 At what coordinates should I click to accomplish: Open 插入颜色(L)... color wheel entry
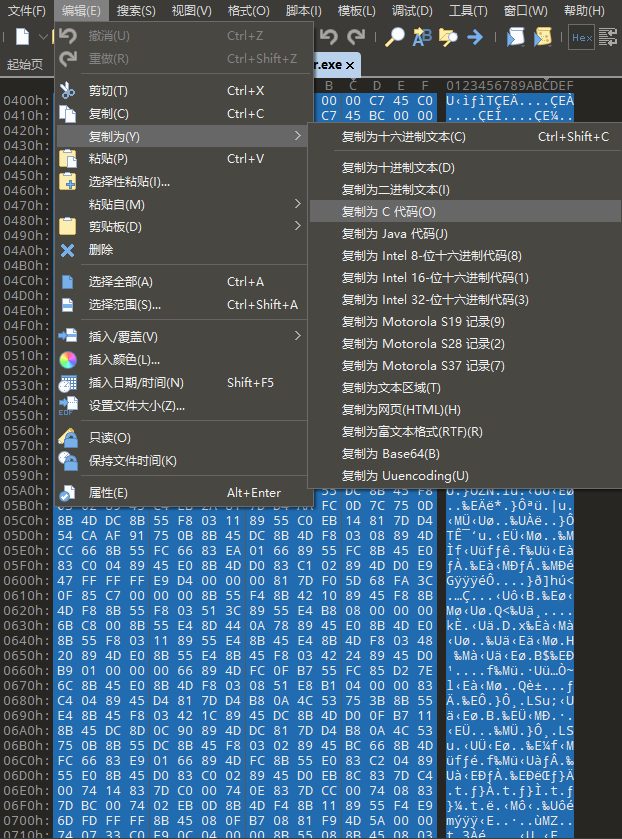click(x=181, y=360)
